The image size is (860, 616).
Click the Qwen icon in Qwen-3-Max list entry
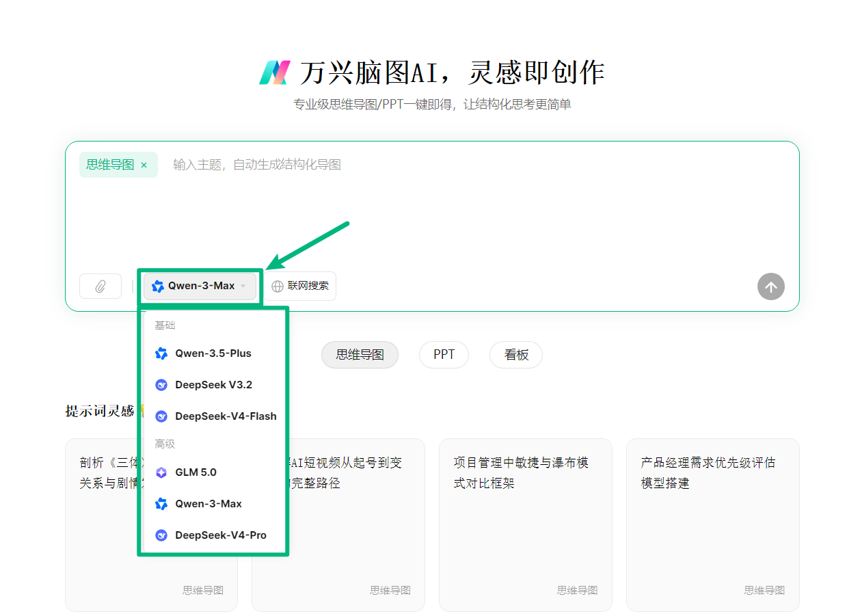pyautogui.click(x=161, y=504)
